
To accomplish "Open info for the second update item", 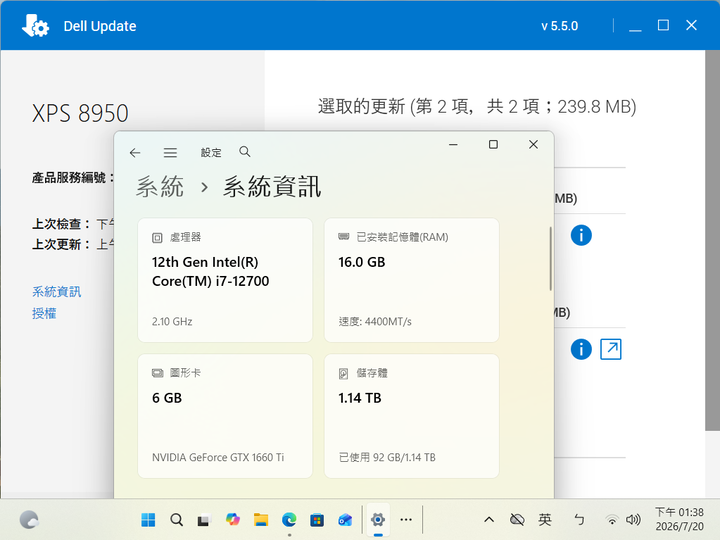I will 581,349.
